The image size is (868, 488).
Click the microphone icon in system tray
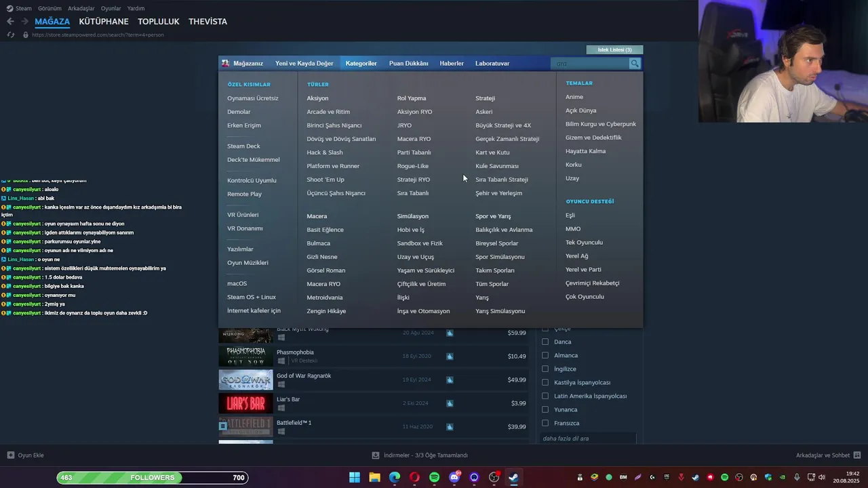tap(797, 477)
